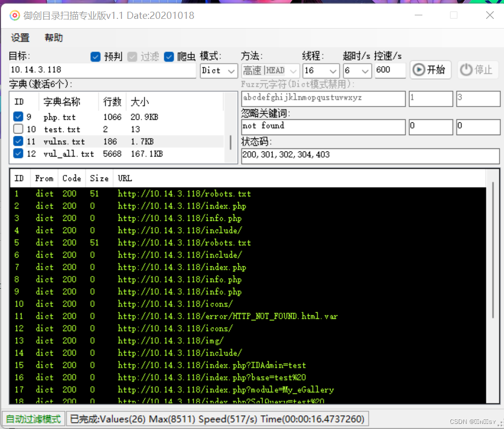The image size is (504, 429).
Task: Open the 设置 menu
Action: point(20,37)
